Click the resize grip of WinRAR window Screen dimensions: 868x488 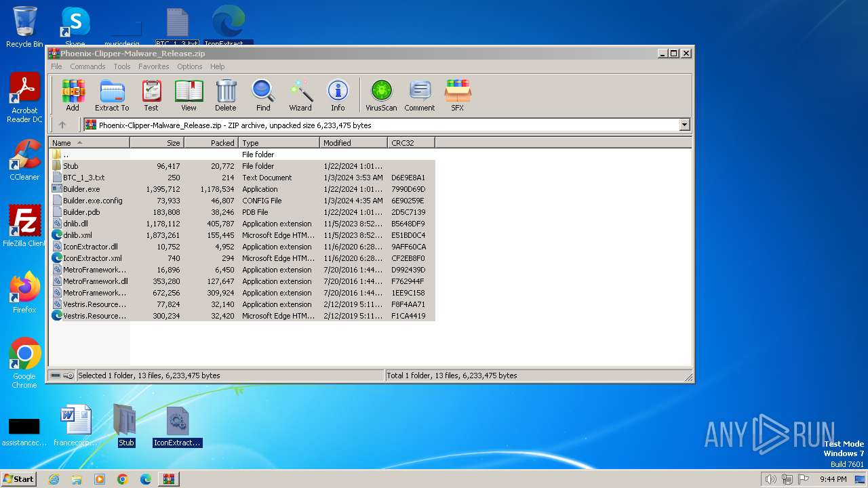pyautogui.click(x=688, y=377)
